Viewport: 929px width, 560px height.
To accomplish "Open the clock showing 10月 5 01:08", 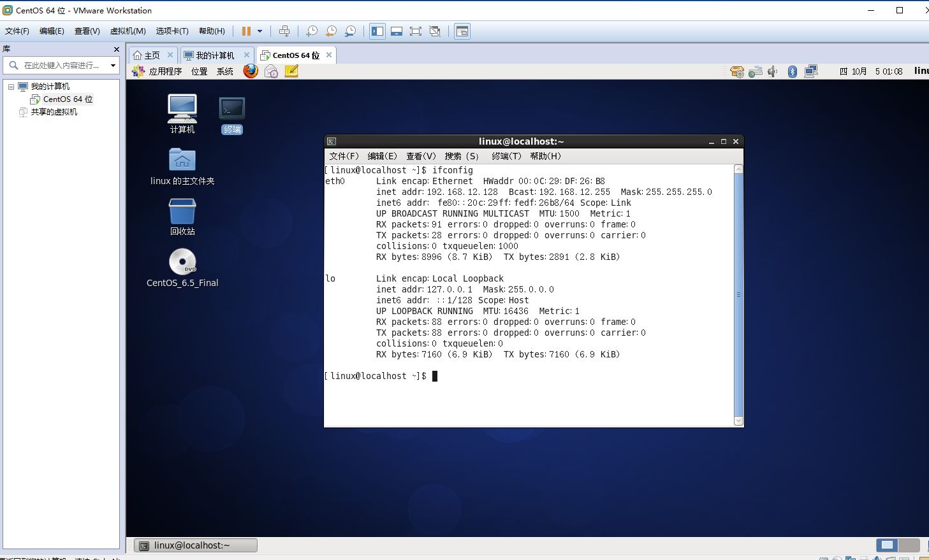I will tap(871, 71).
